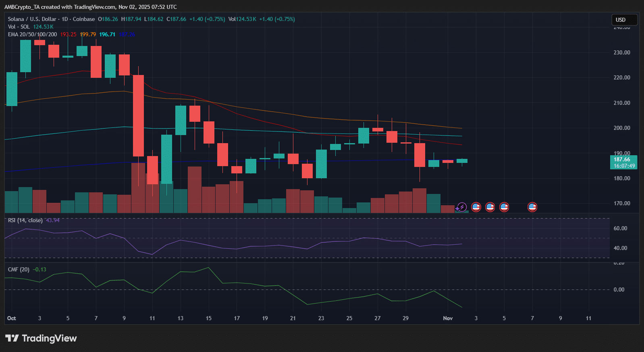This screenshot has width=644, height=352.
Task: Select the Vol · SOL indicator legend
Action: click(19, 27)
